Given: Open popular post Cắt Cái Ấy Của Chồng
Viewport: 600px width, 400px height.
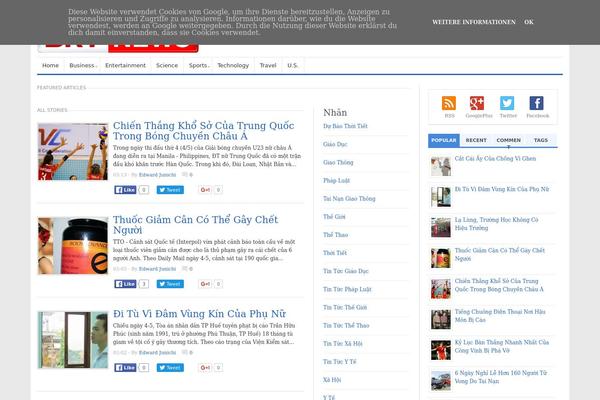Looking at the screenshot, I should click(495, 158).
